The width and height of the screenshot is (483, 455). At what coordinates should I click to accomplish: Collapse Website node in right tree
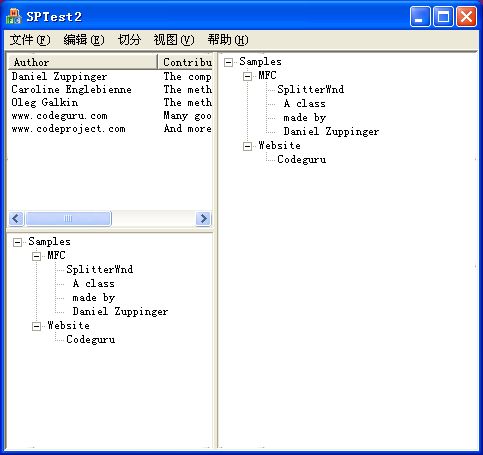(247, 146)
